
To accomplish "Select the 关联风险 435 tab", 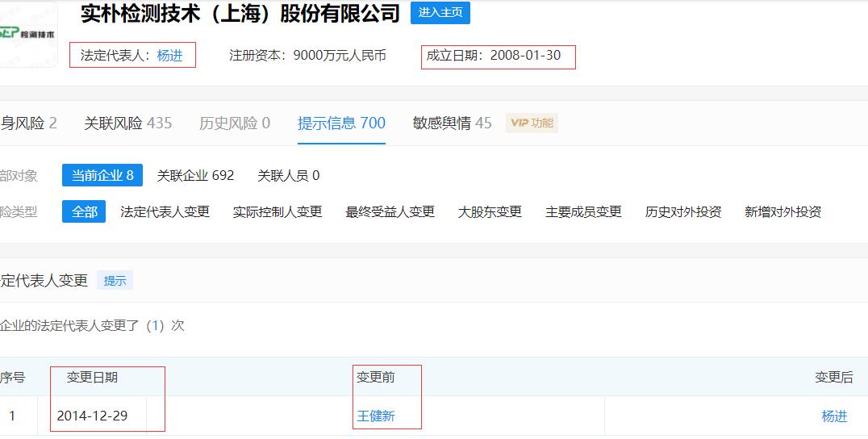I will coord(128,123).
